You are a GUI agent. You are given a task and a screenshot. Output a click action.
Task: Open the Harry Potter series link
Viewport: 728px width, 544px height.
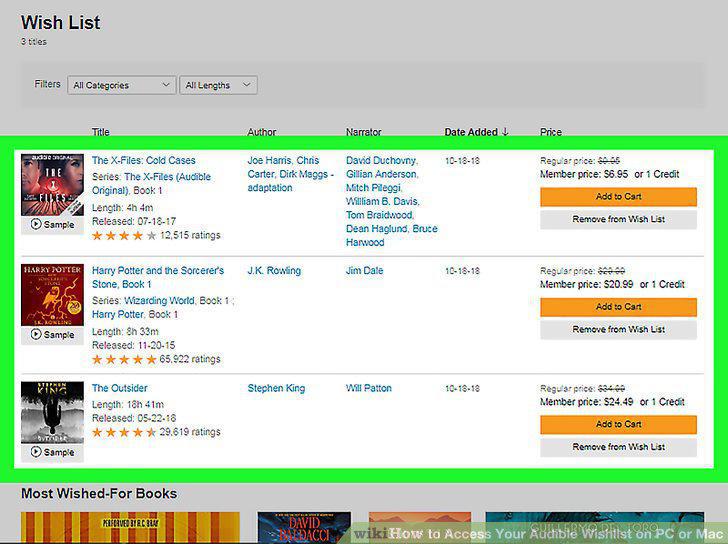(x=117, y=314)
